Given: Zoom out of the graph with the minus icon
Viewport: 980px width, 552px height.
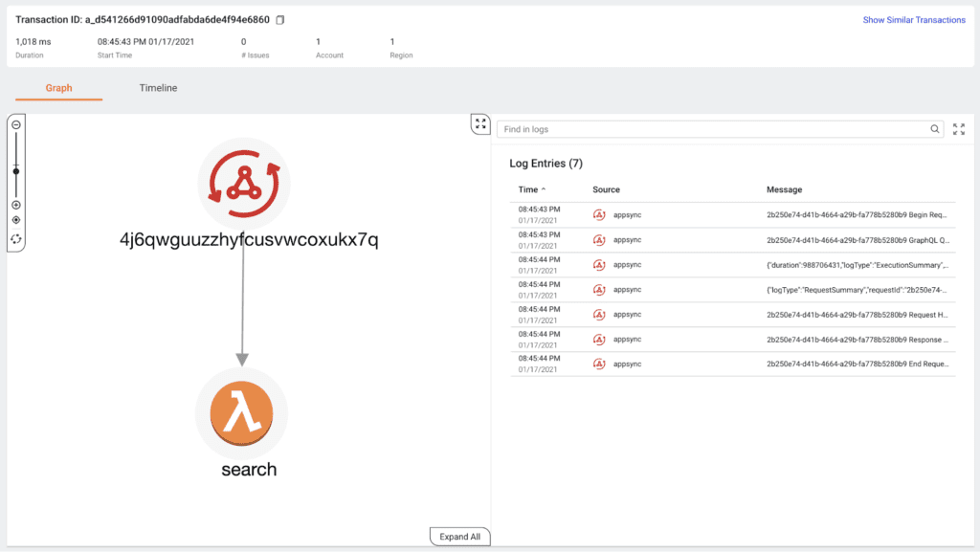Looking at the screenshot, I should pyautogui.click(x=15, y=124).
